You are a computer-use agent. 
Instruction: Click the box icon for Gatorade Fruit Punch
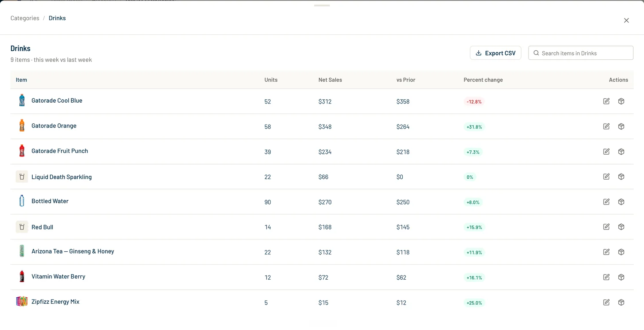(x=621, y=151)
